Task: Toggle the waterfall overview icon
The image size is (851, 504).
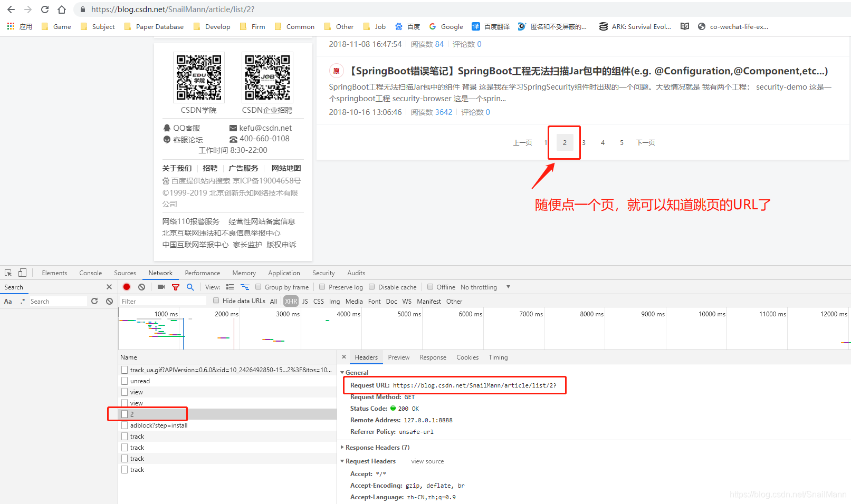Action: tap(245, 287)
